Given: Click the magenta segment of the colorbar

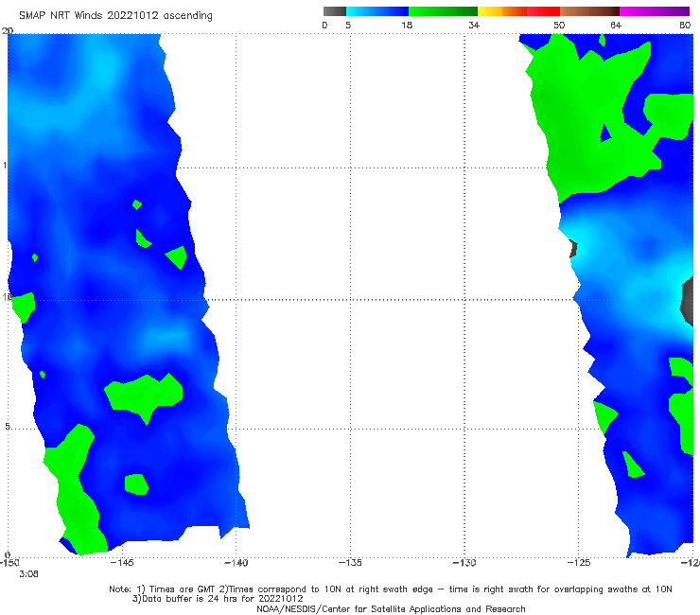Looking at the screenshot, I should 655,11.
